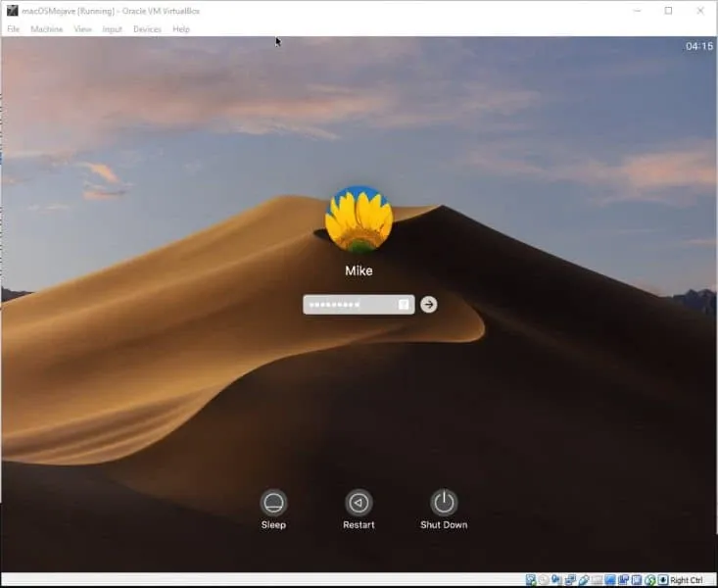Image resolution: width=718 pixels, height=588 pixels.
Task: Click the display settings status icon
Action: tap(610, 580)
